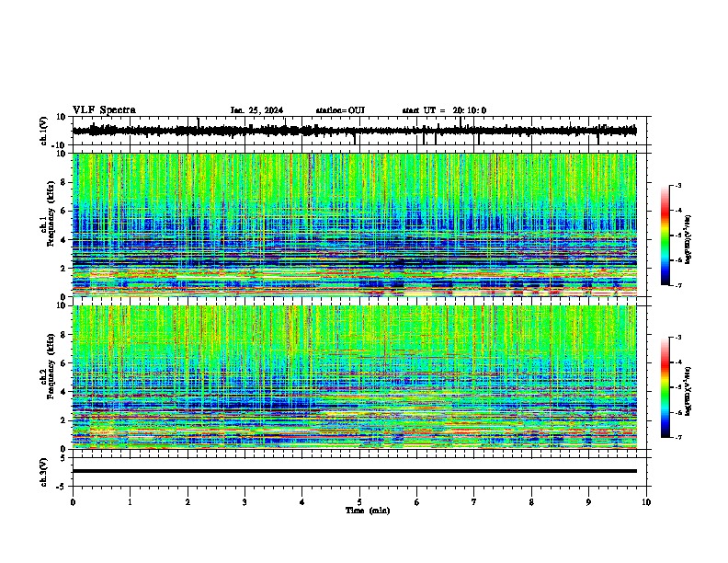Click the ch.1 spectrogram color scale bar

coord(665,236)
